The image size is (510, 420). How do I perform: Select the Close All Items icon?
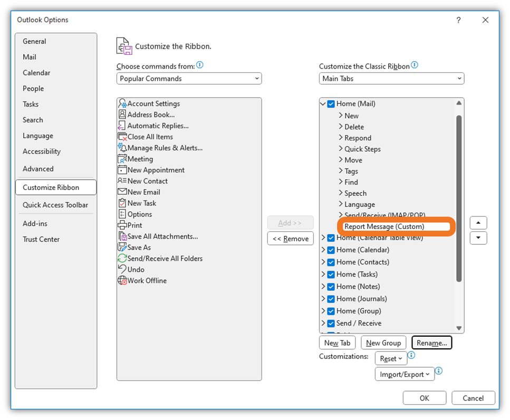(122, 137)
